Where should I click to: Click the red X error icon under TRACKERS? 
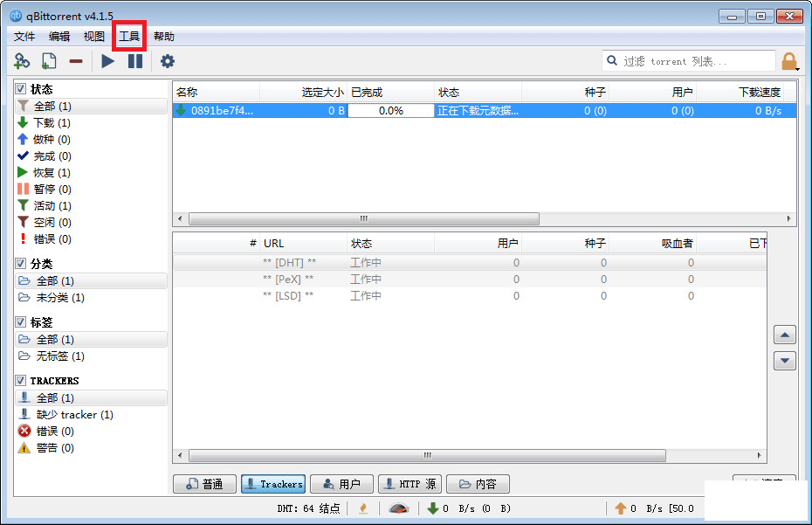coord(24,432)
